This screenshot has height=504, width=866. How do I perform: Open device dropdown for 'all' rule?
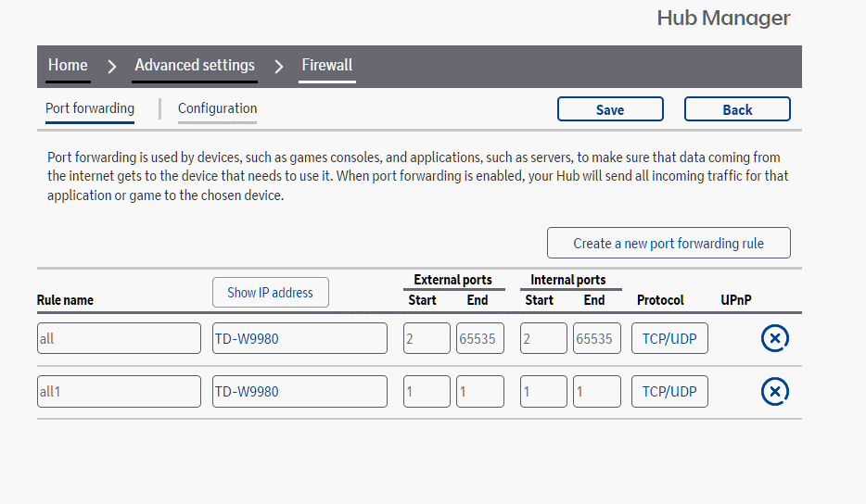coord(299,339)
